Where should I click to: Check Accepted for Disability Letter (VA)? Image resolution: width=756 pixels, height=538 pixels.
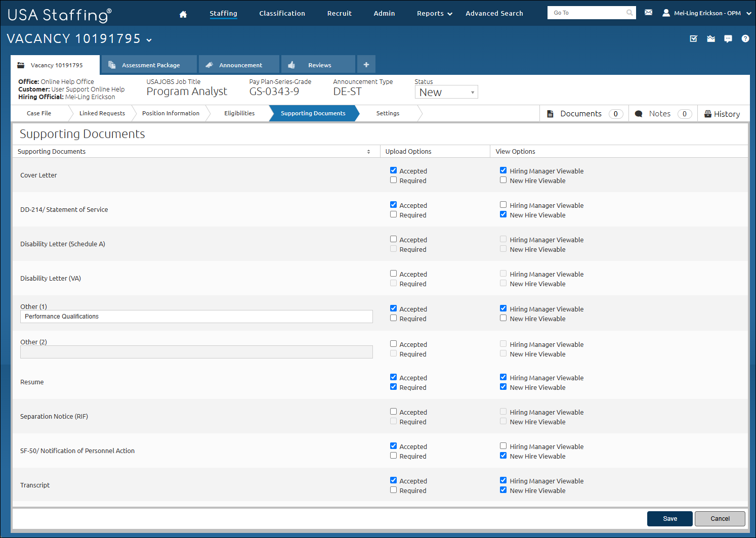tap(393, 274)
